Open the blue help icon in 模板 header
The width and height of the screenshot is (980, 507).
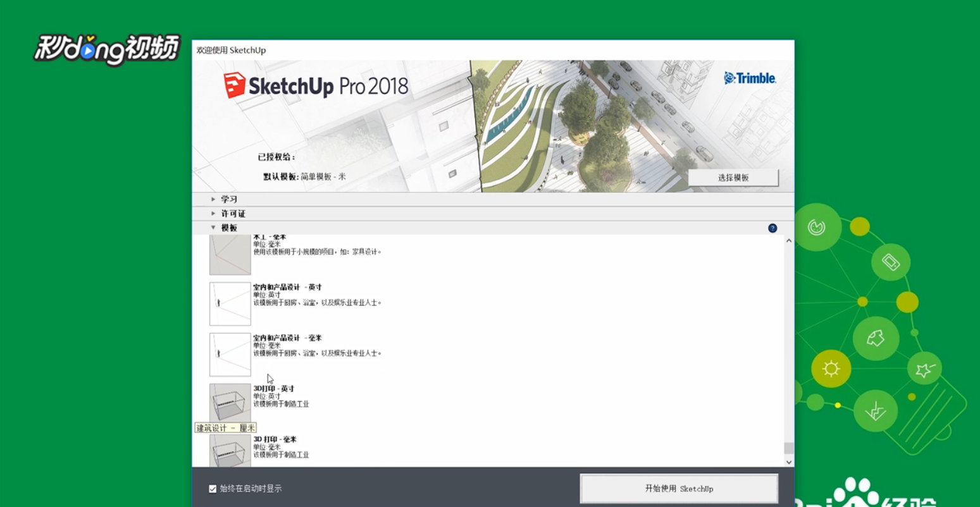tap(772, 228)
